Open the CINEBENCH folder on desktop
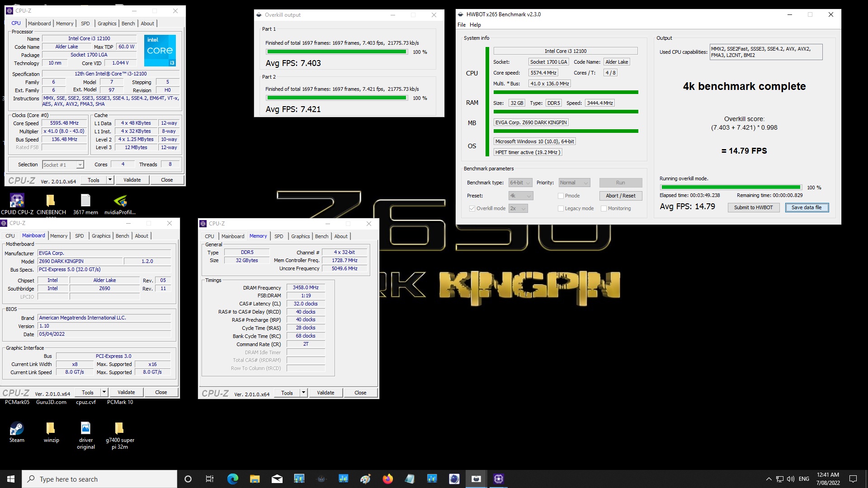Viewport: 868px width, 488px height. point(51,204)
